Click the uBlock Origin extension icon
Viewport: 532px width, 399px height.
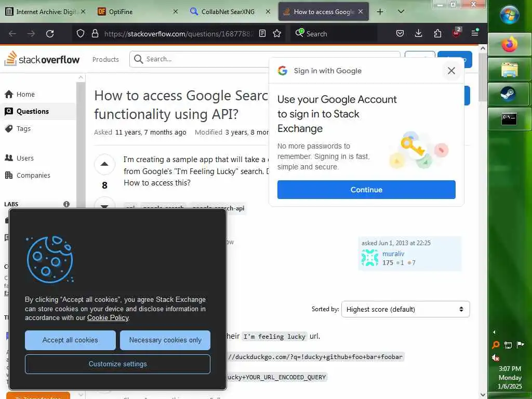click(456, 33)
